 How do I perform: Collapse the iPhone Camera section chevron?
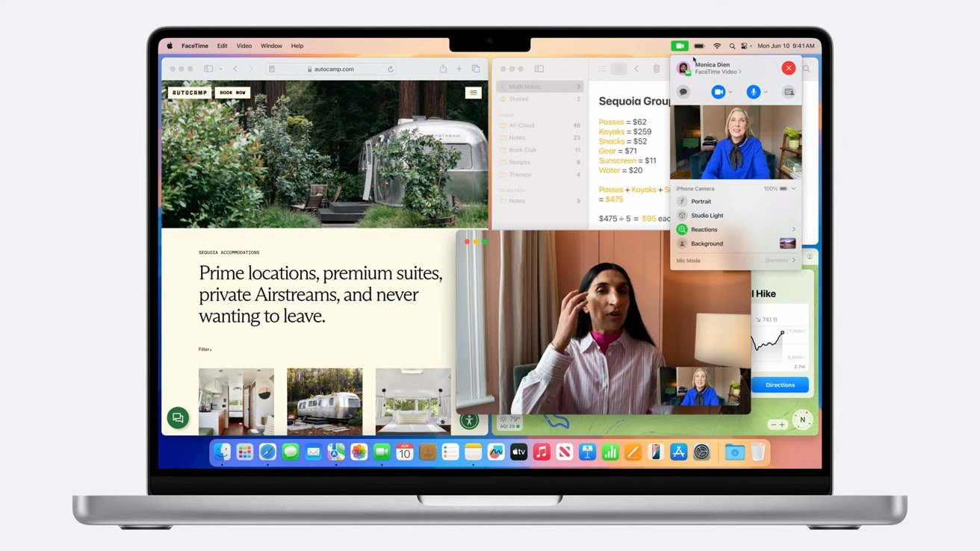point(793,189)
